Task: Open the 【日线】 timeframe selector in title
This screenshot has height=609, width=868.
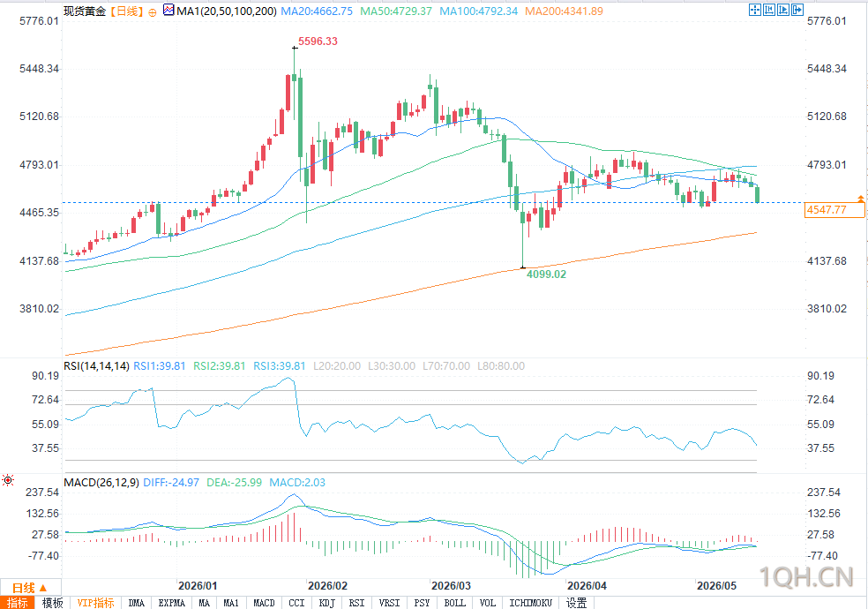Action: click(x=126, y=11)
